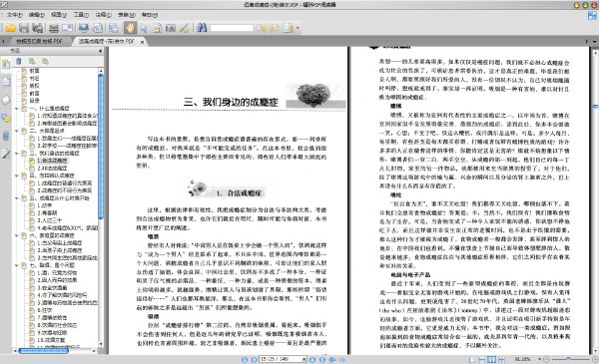
Task: Select the 目录 bookmark
Action: (34, 101)
